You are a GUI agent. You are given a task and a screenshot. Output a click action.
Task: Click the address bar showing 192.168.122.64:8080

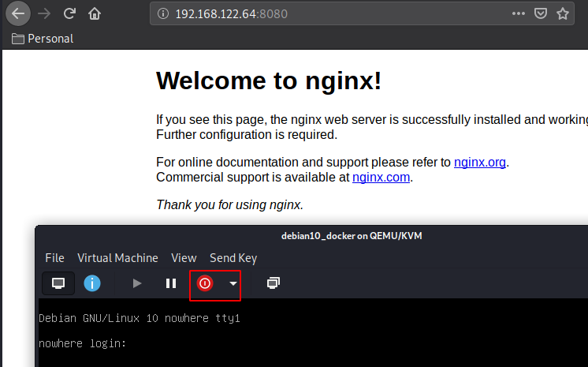click(362, 14)
